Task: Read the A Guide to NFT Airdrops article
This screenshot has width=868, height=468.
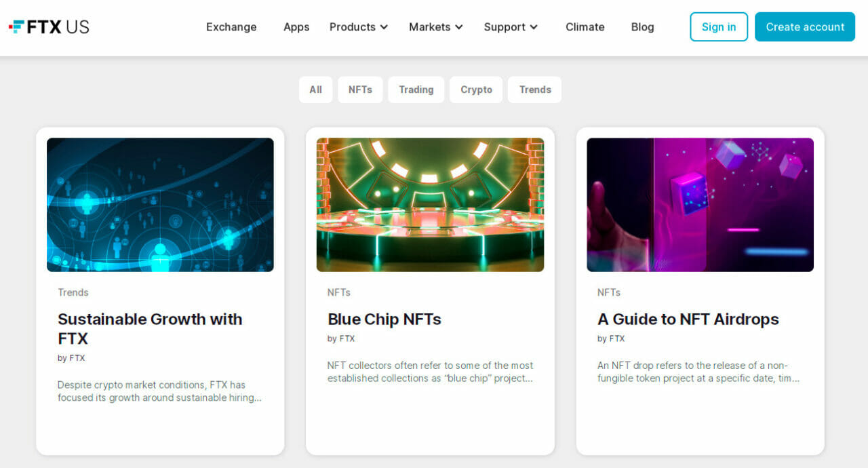Action: [688, 319]
